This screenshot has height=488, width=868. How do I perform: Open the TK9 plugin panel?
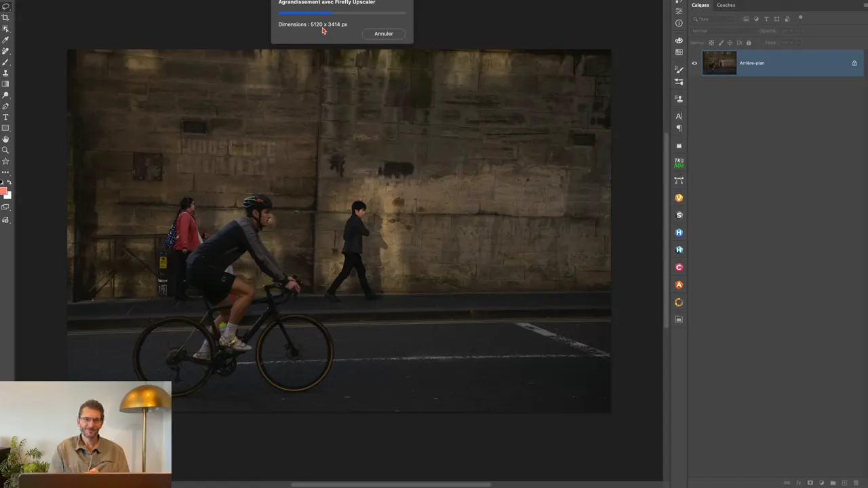[679, 163]
